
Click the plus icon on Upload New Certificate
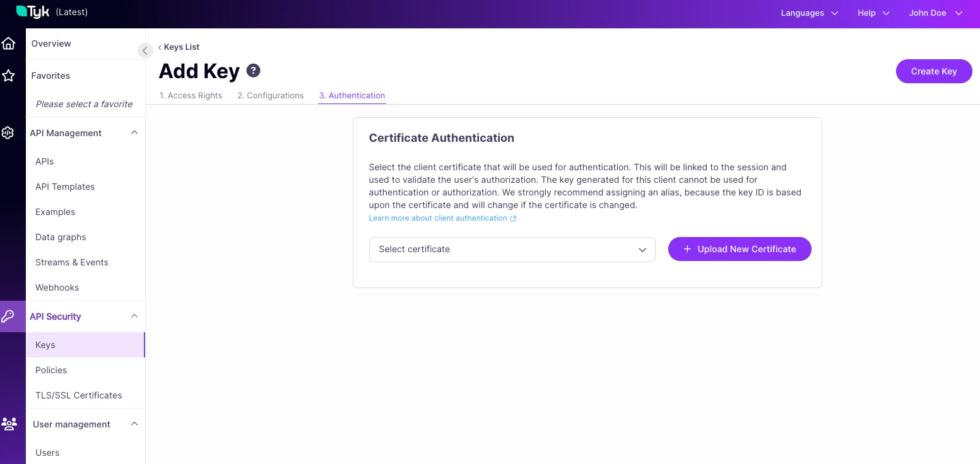coord(687,249)
